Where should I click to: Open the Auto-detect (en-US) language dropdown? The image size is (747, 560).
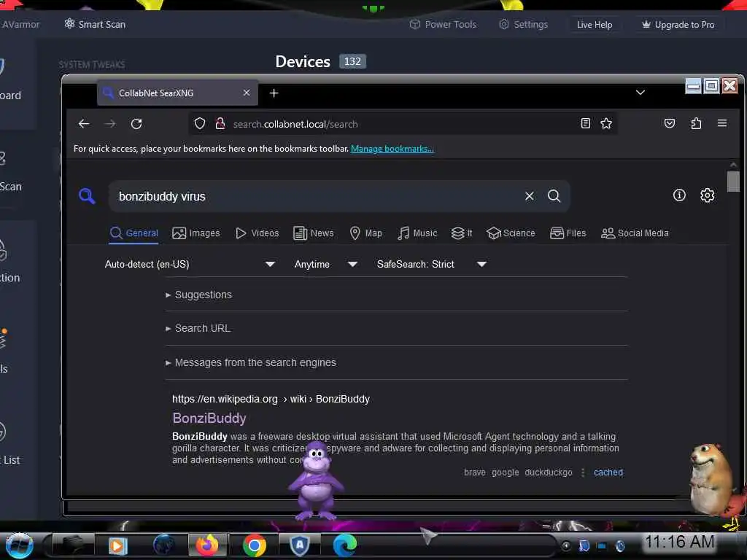(190, 264)
